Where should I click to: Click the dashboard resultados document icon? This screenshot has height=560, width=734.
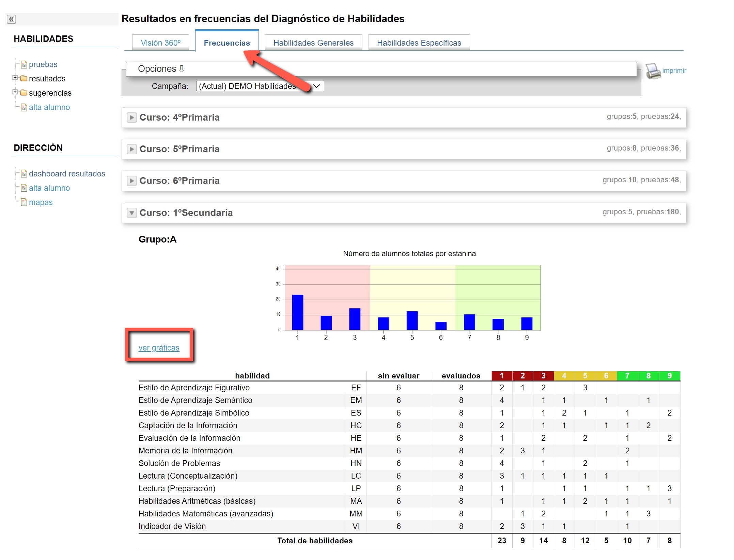(24, 174)
